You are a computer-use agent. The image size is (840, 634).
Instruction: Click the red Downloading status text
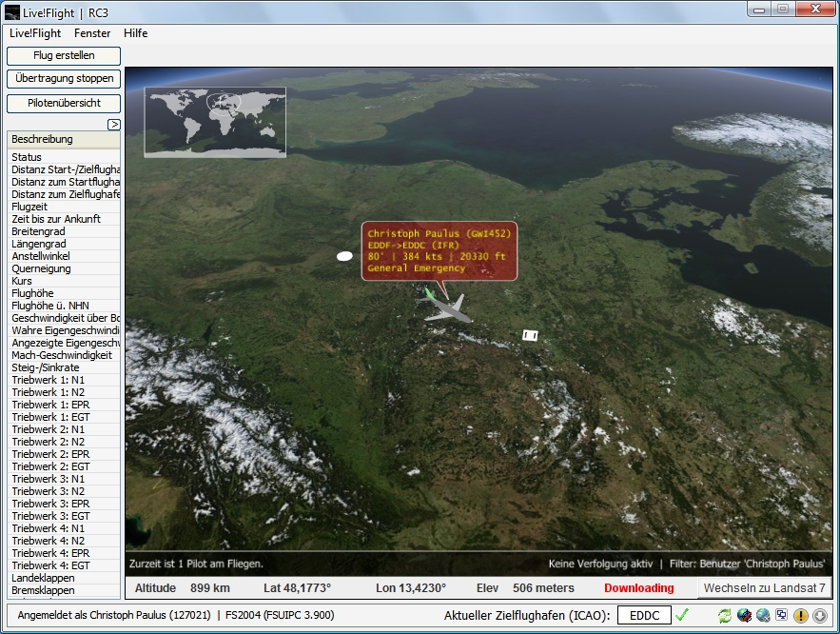tap(638, 588)
